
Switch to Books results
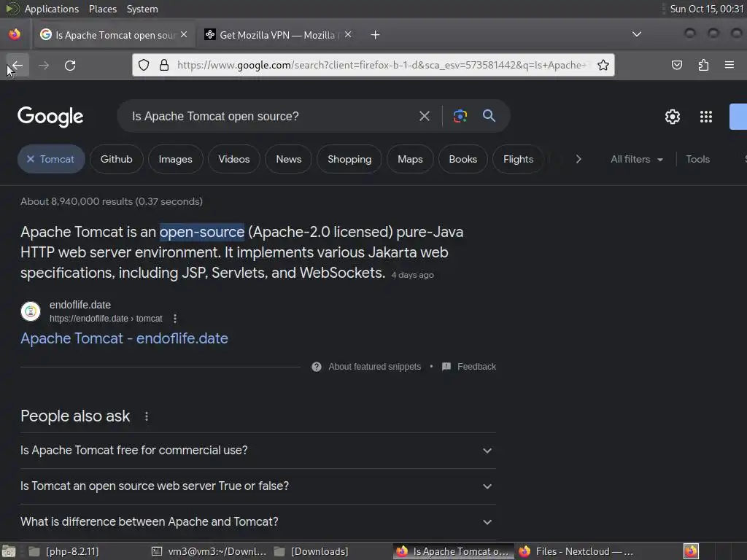pos(462,159)
